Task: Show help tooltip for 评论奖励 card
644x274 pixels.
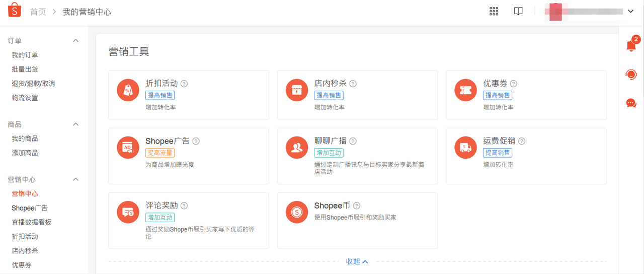Action: click(x=184, y=205)
